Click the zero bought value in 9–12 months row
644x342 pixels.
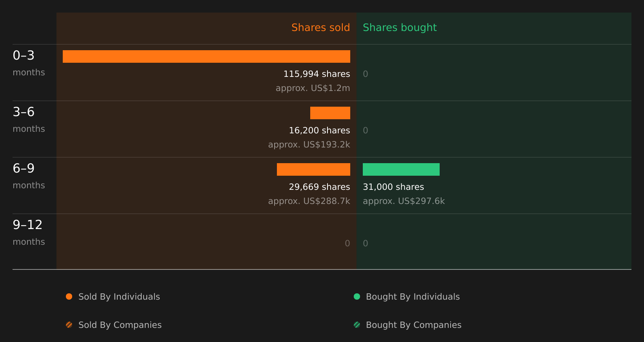tap(366, 243)
